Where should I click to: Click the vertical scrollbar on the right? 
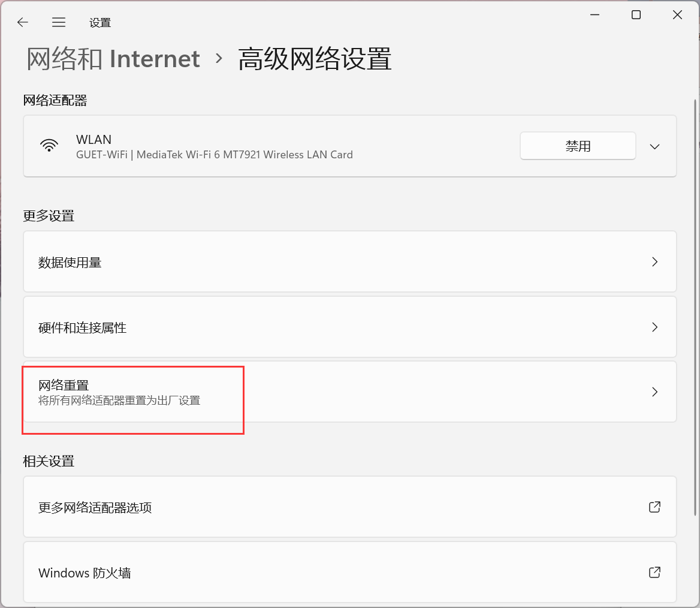[695, 308]
